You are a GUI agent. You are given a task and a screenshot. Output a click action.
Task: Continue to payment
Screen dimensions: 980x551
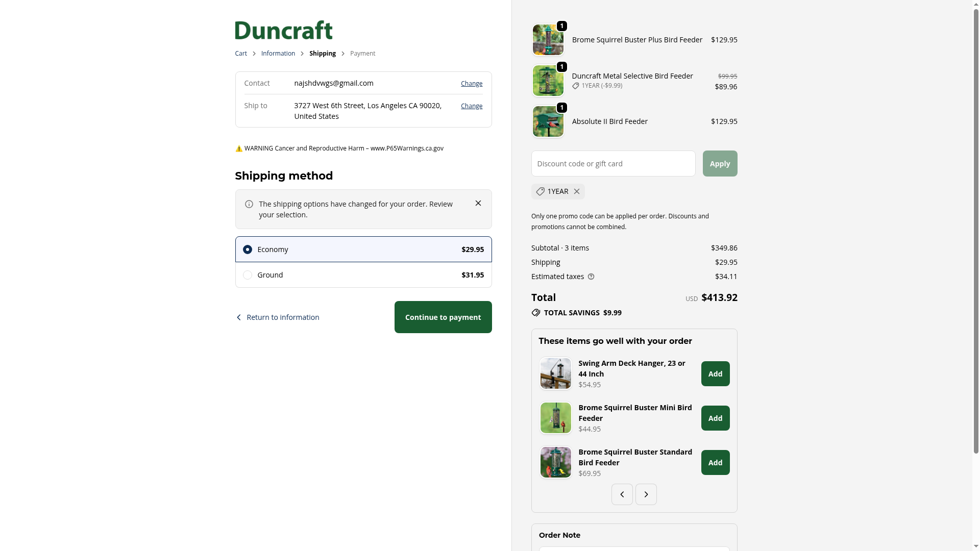(443, 317)
